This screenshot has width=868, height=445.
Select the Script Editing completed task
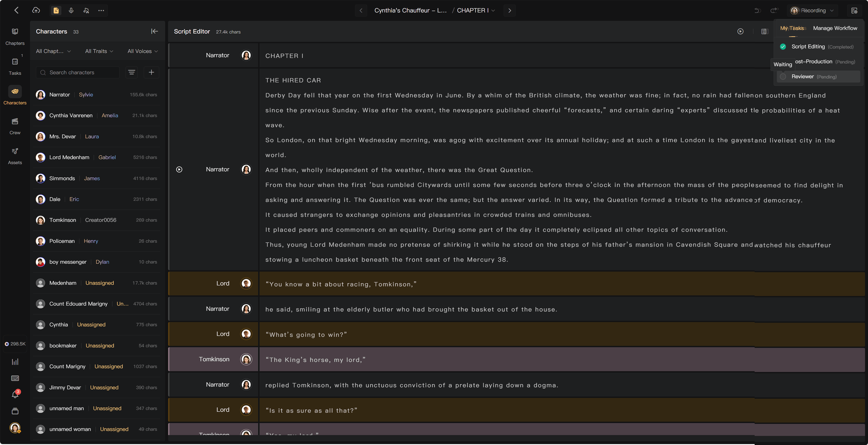coord(819,46)
